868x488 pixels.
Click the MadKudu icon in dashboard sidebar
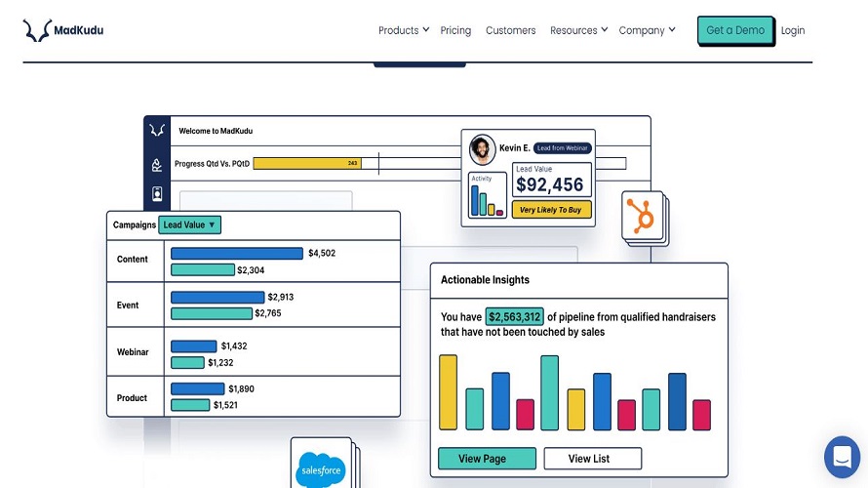coord(157,130)
